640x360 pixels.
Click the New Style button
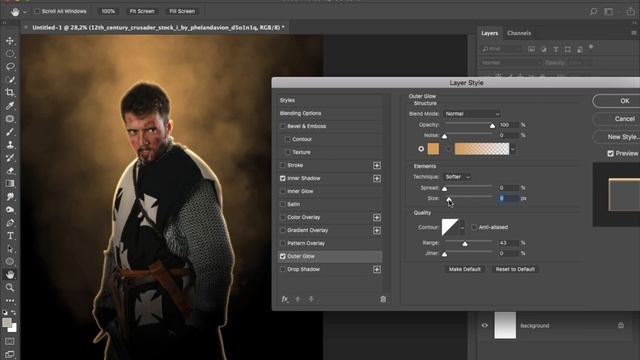616,137
